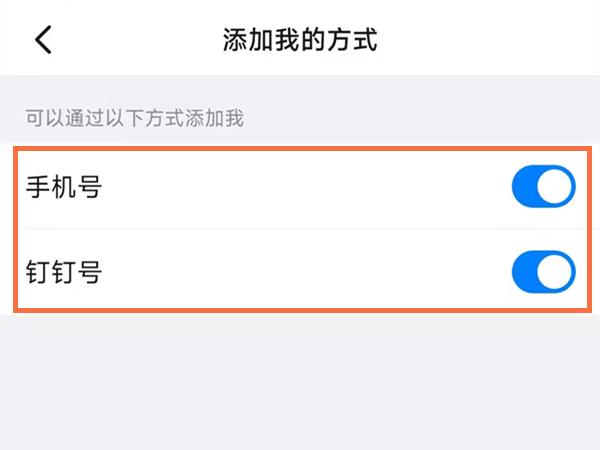Select the 手机号 settings row

300,187
